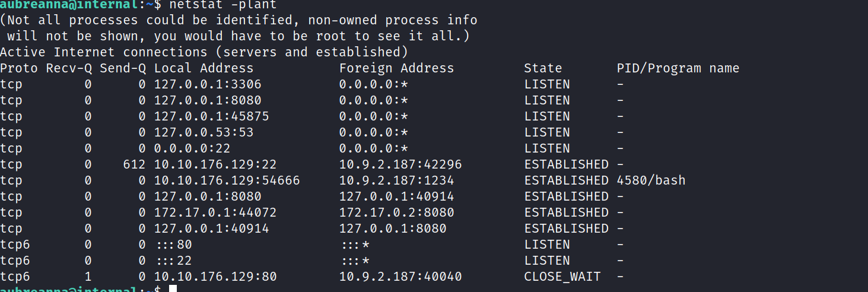Click the "CLOSE_WAIT" state entry
Viewport: 868px width, 292px height.
point(562,277)
